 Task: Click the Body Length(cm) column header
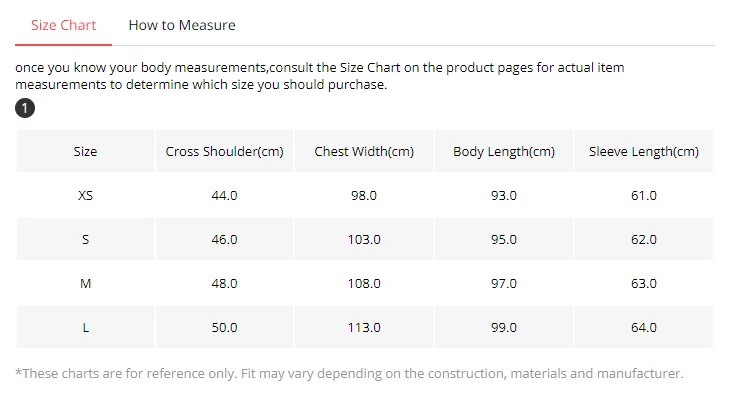[504, 152]
